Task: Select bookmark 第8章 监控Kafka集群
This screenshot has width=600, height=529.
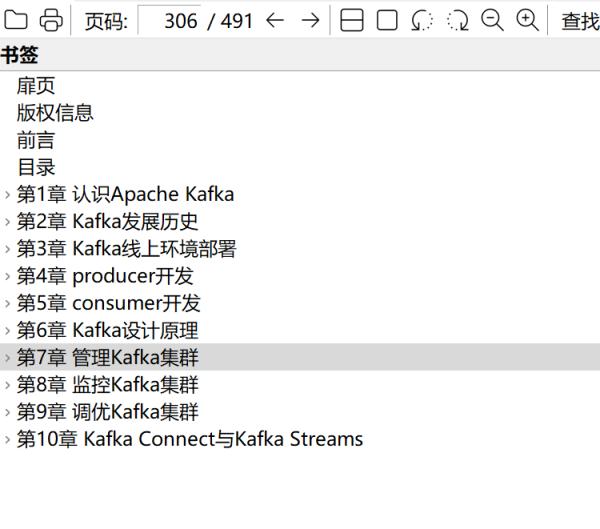Action: pos(108,385)
